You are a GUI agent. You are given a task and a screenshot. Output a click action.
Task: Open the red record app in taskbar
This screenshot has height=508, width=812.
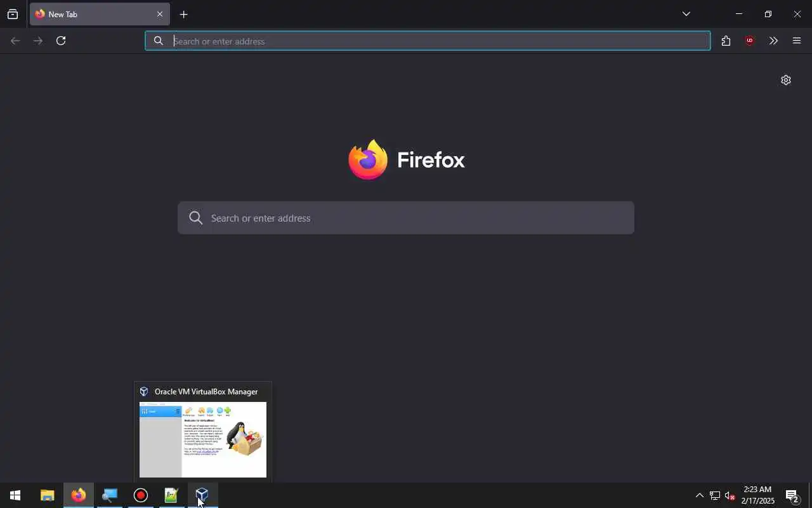click(141, 495)
